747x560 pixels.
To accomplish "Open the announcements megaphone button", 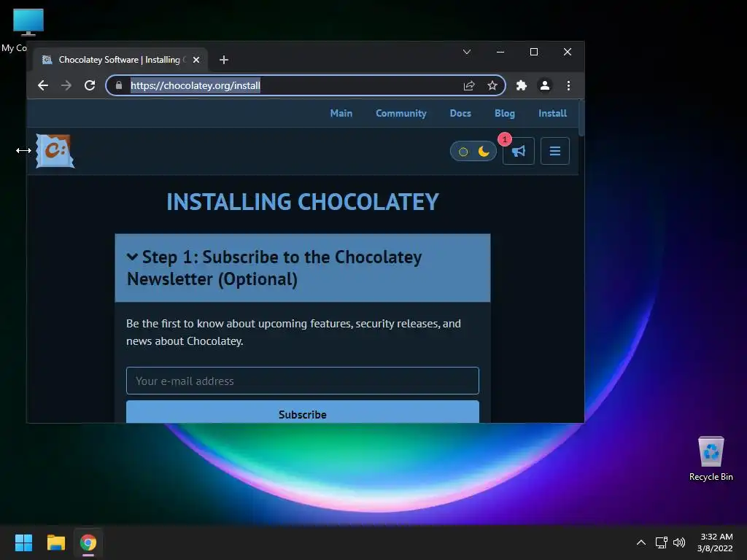I will pos(519,151).
